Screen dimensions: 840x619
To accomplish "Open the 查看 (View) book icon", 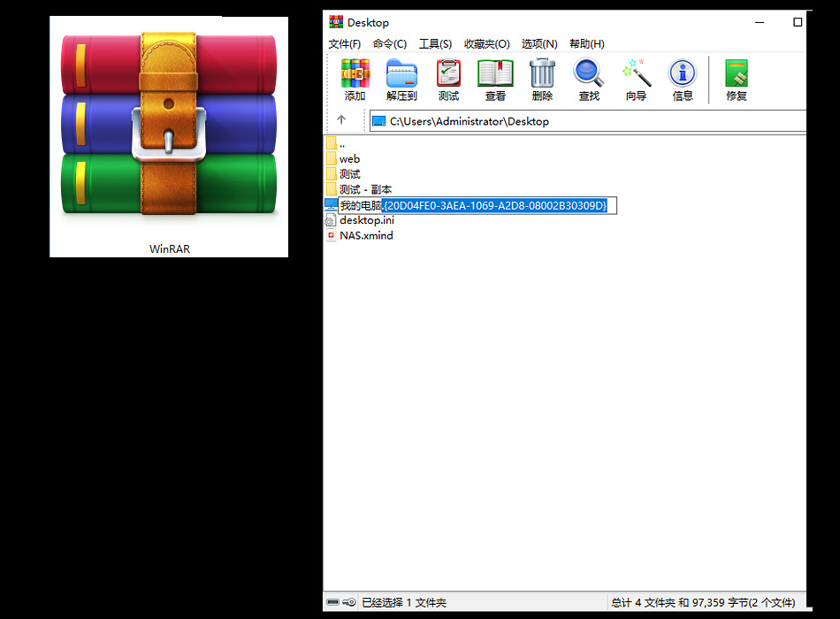I will pos(495,80).
